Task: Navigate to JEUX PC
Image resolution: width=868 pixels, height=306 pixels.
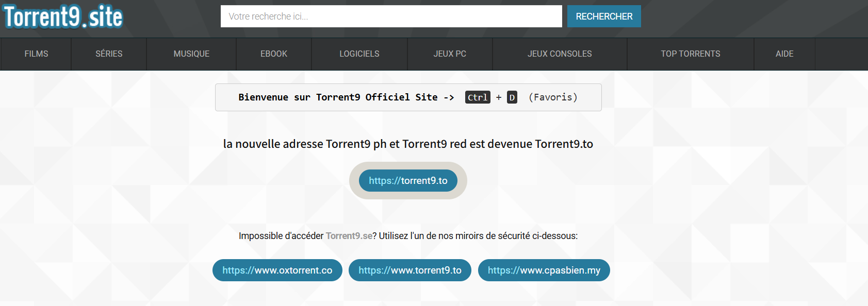Action: pos(450,54)
